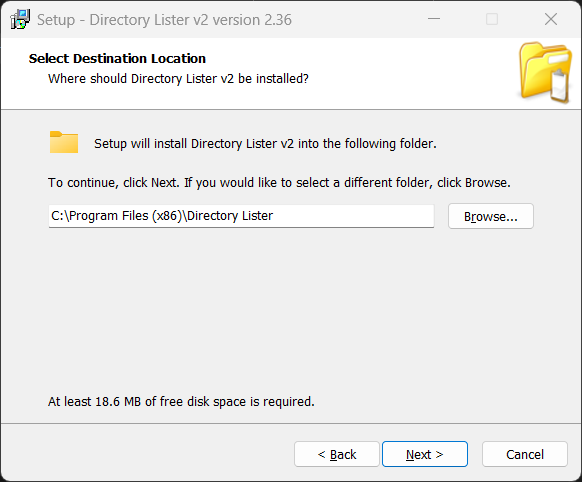The width and height of the screenshot is (582, 482).
Task: Proceed with the Next button
Action: click(425, 454)
